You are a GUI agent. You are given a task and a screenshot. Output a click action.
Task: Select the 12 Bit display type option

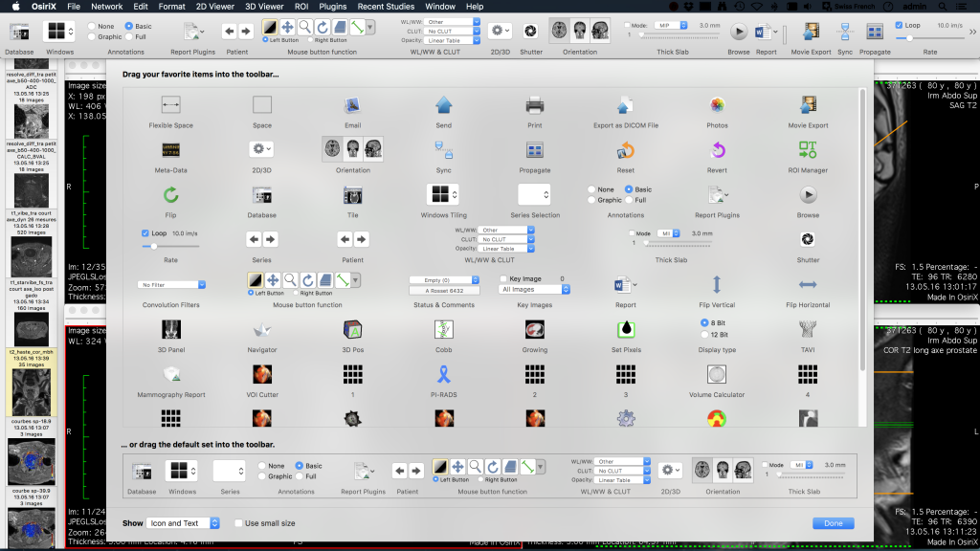click(705, 335)
